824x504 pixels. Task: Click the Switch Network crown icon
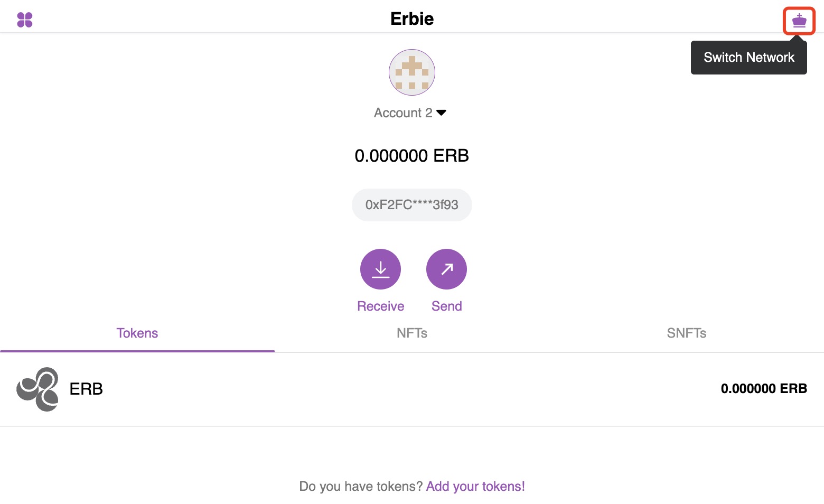point(799,21)
